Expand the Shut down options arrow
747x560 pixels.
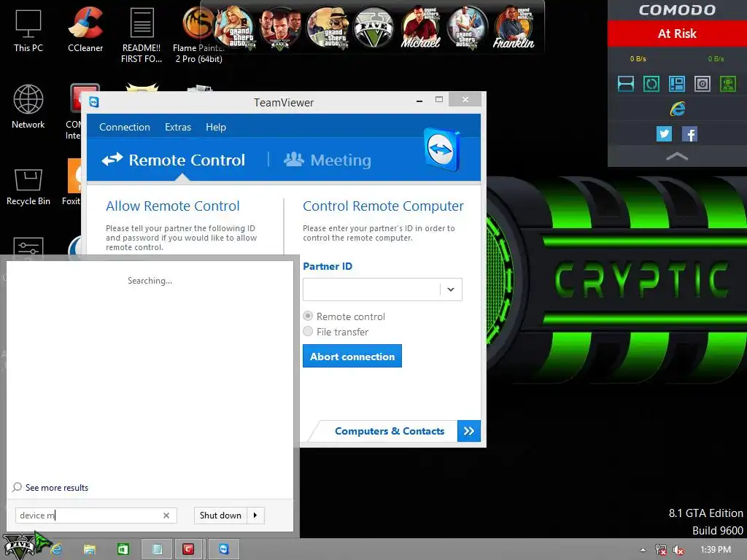pyautogui.click(x=255, y=516)
